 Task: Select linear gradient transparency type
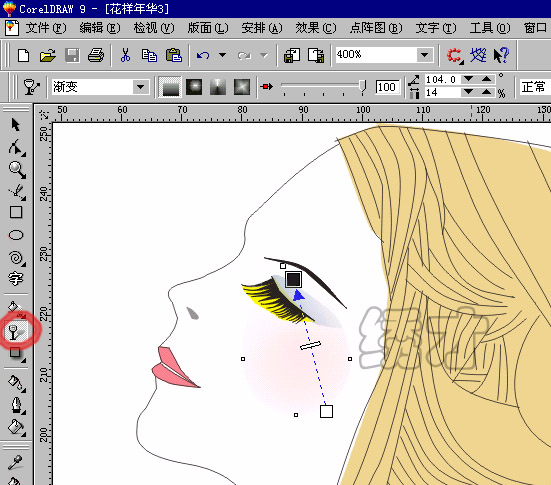tap(170, 87)
